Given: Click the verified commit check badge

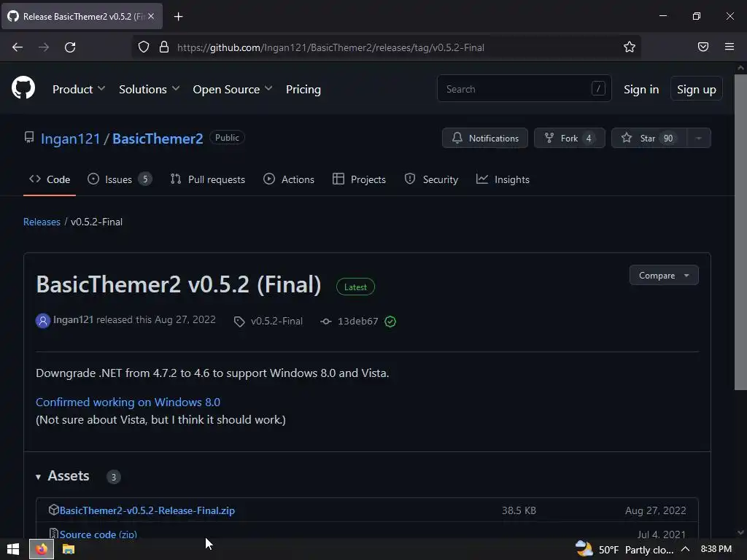Looking at the screenshot, I should pyautogui.click(x=390, y=322).
